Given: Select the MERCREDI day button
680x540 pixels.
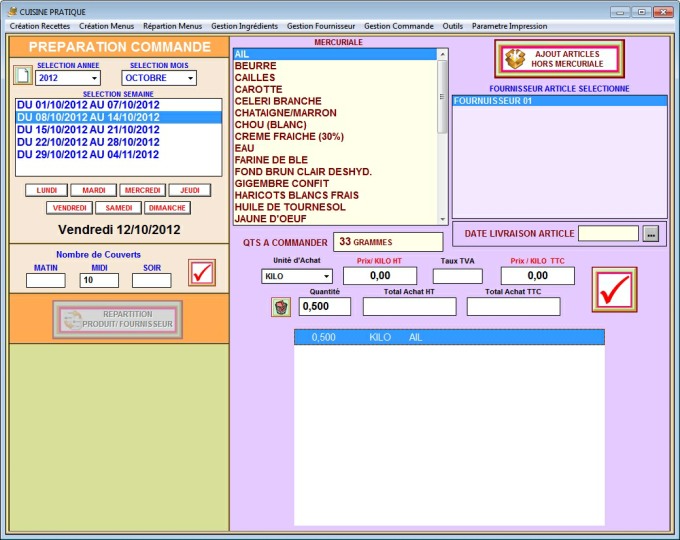Looking at the screenshot, I should 142,190.
